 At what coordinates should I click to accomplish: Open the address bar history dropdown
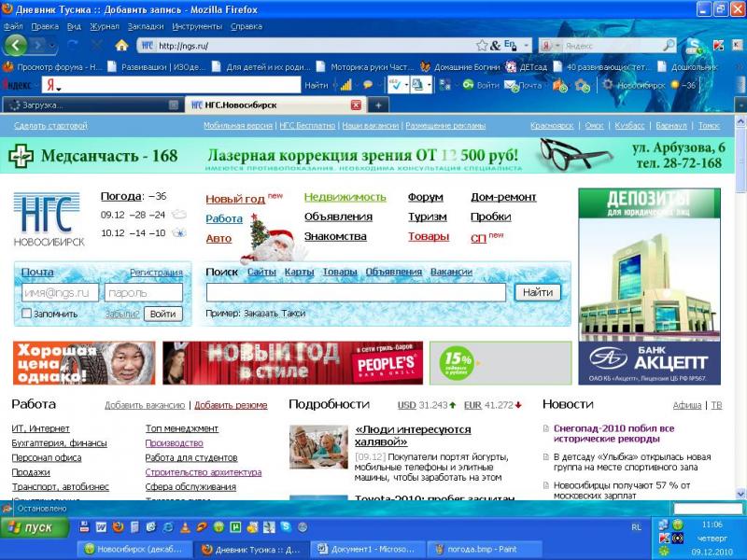click(x=526, y=46)
